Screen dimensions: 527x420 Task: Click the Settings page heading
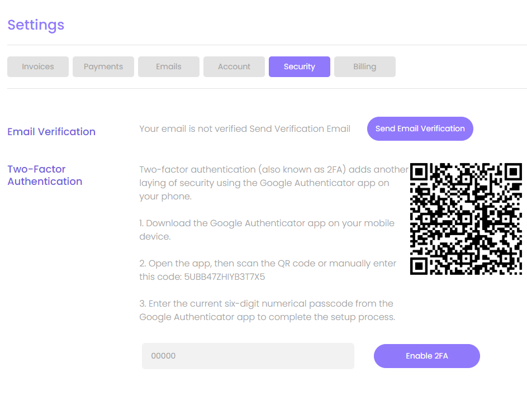pyautogui.click(x=36, y=25)
